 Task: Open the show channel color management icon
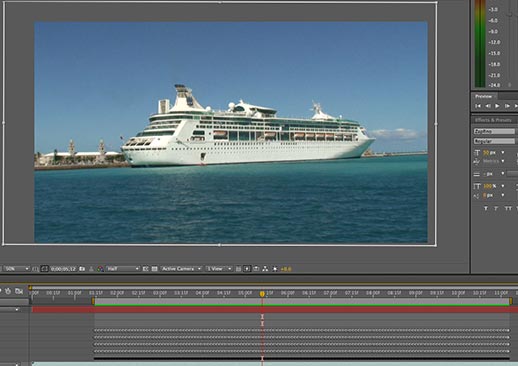[100, 269]
